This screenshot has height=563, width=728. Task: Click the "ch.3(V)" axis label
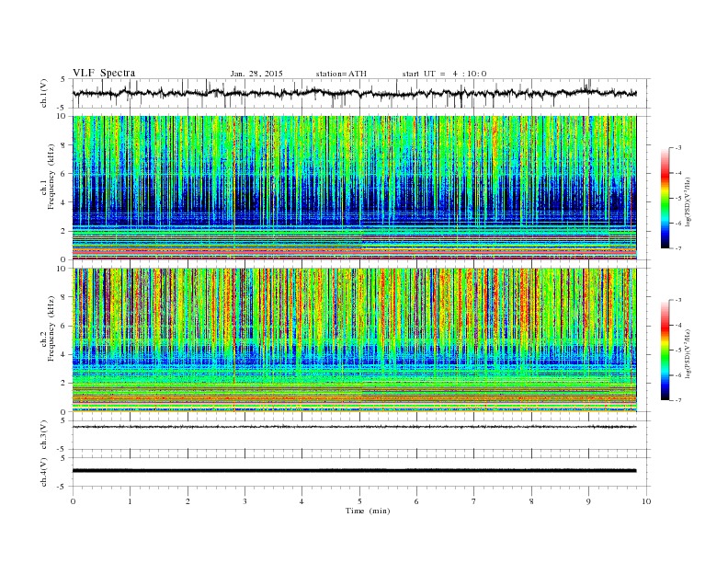pyautogui.click(x=43, y=435)
